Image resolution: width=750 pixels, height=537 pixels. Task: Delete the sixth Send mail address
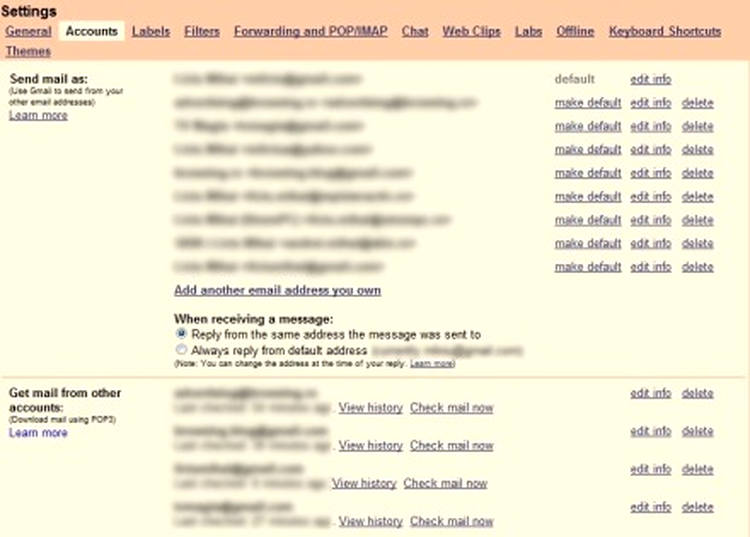pyautogui.click(x=697, y=197)
